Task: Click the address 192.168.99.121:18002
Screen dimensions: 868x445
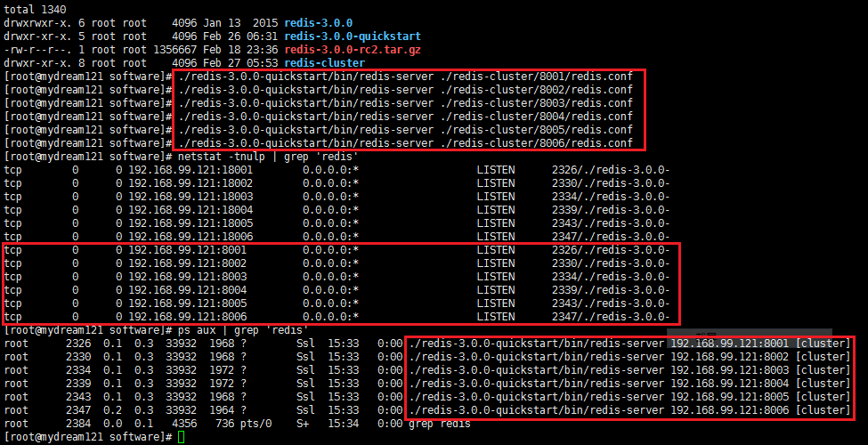Action: [x=191, y=183]
